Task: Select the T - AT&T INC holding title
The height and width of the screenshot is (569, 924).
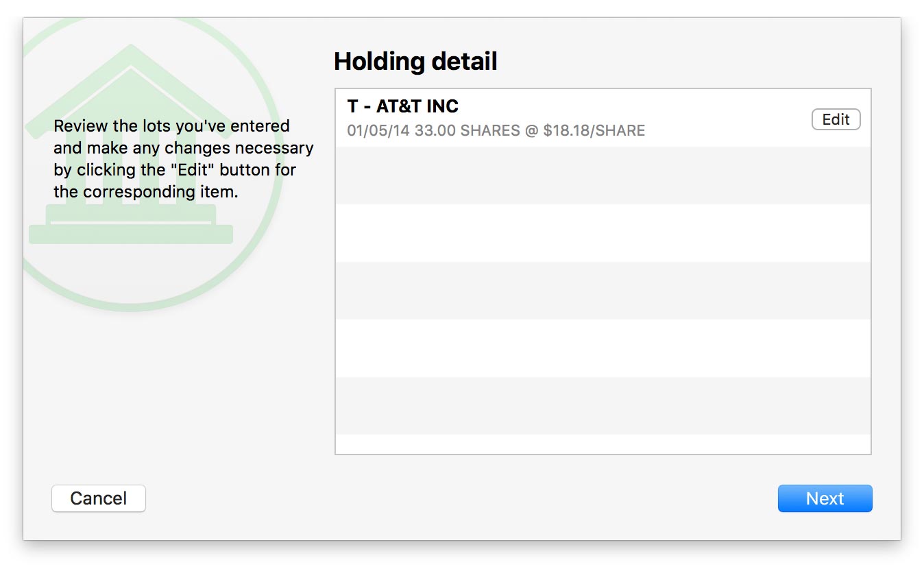Action: pyautogui.click(x=402, y=106)
